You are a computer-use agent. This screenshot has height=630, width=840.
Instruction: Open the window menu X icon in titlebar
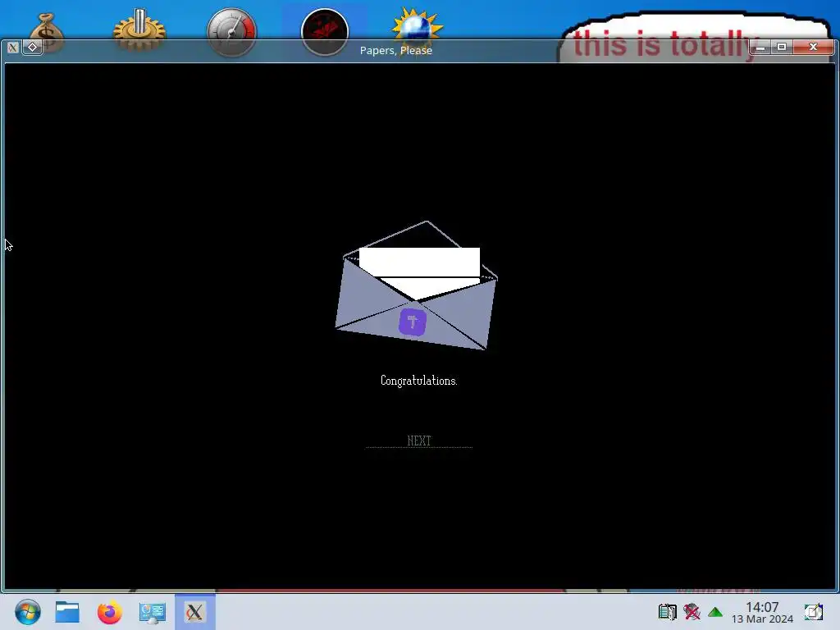pos(13,48)
